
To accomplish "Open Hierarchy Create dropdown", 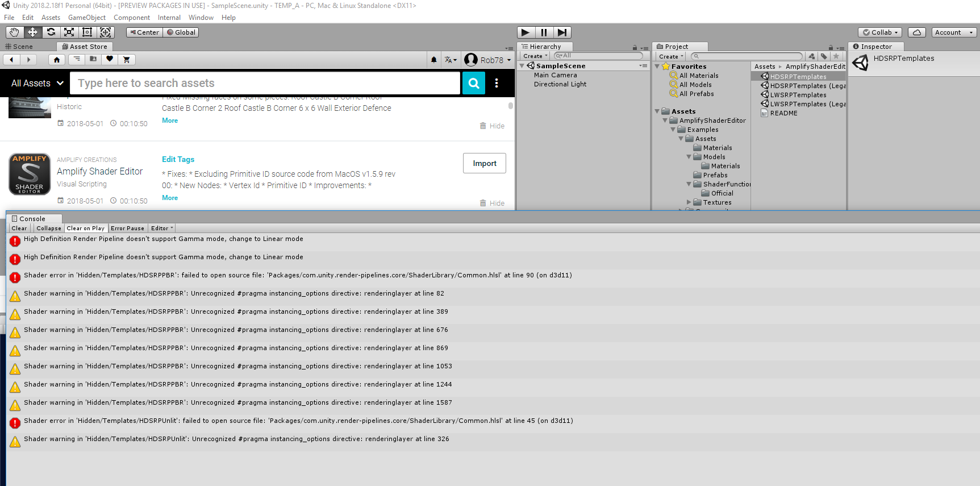I will [535, 56].
